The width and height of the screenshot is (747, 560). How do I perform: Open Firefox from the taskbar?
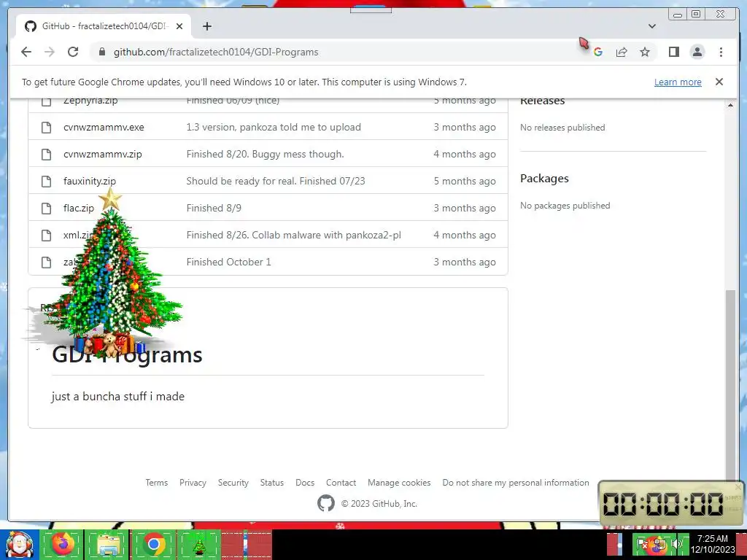click(x=63, y=544)
